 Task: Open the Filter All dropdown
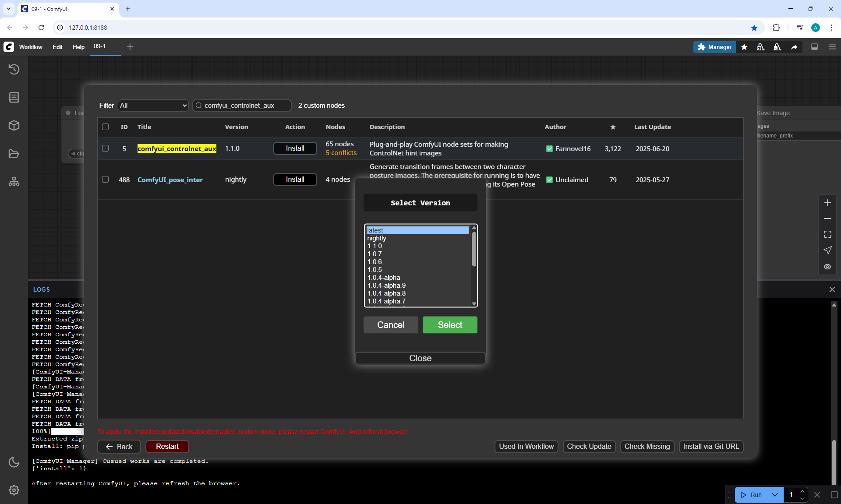[x=153, y=106]
